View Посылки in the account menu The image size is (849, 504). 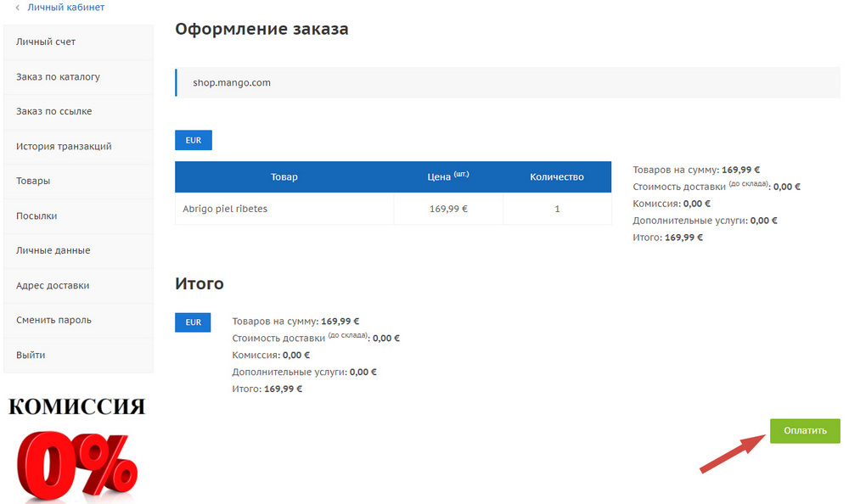pyautogui.click(x=36, y=216)
